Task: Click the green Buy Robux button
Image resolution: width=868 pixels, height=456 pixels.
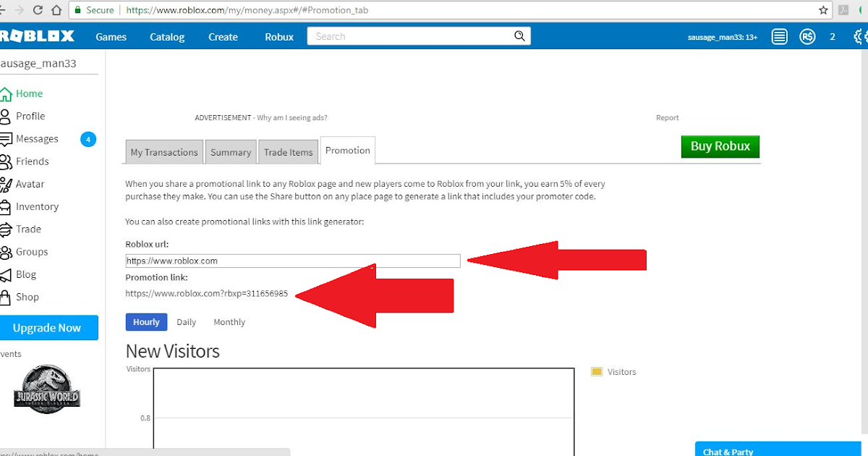Action: pos(720,146)
